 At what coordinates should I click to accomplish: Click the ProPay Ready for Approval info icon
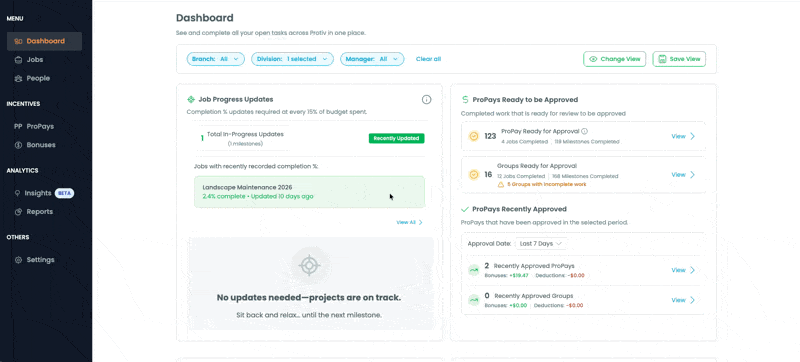coord(585,131)
